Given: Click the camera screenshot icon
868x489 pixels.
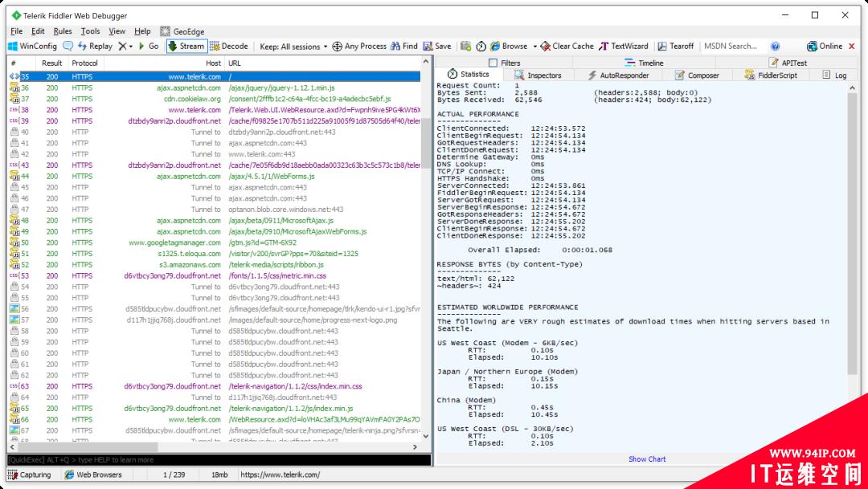Looking at the screenshot, I should [465, 47].
